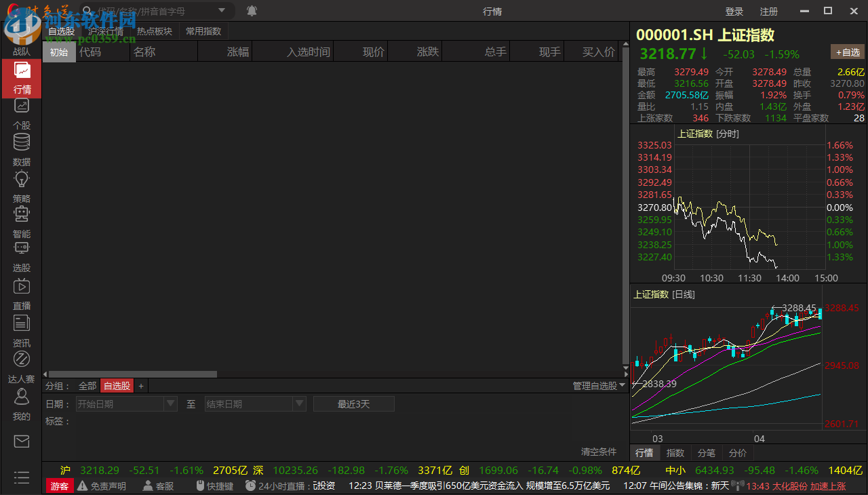Click the notification bell icon
Viewport: 868px width, 495px height.
pyautogui.click(x=252, y=11)
